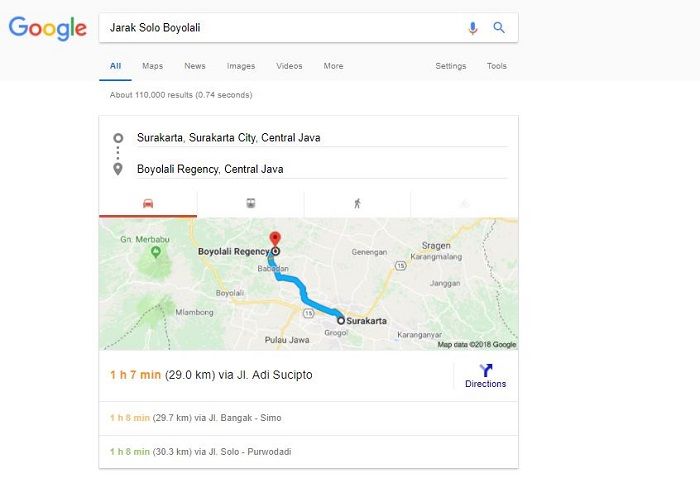Click the blue search magnifier icon
Screen dimensions: 700x478
[x=499, y=28]
